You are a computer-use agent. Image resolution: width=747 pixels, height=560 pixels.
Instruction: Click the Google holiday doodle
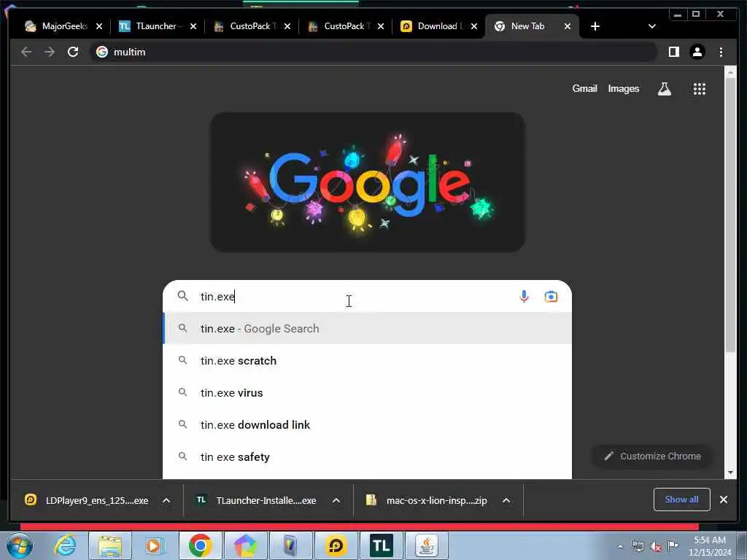click(368, 182)
